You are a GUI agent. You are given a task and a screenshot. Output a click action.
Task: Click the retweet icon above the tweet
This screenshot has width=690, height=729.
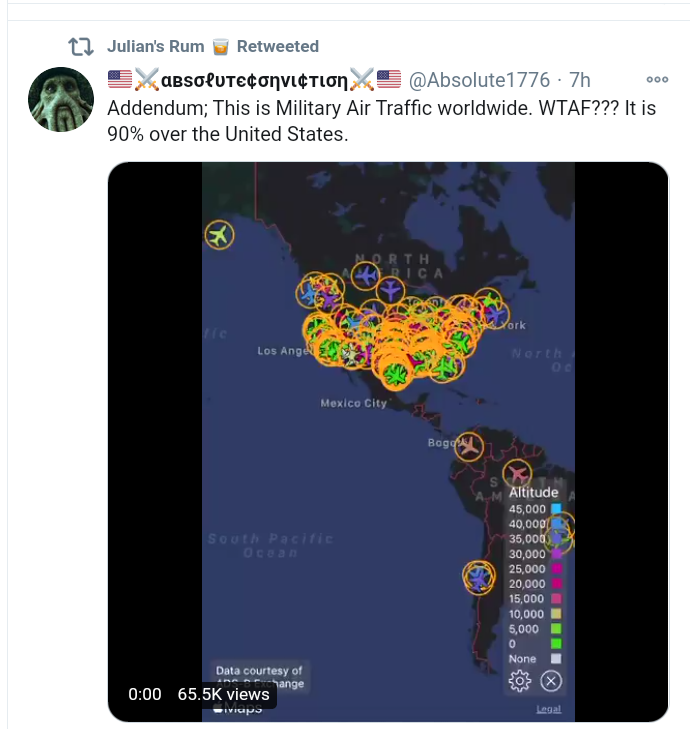80,47
